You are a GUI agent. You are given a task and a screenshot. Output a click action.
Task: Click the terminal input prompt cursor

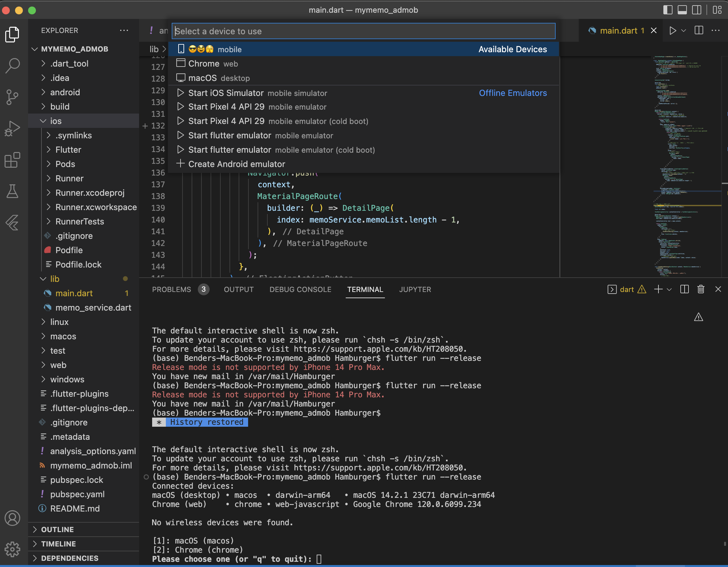click(319, 559)
